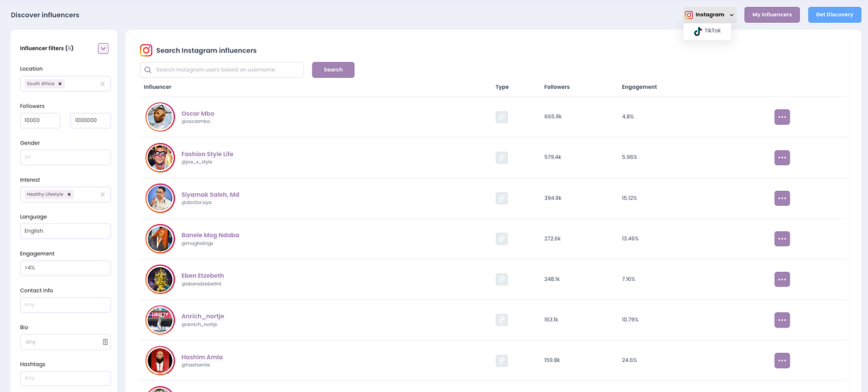Click the Hashtags filter input
Screen dimensions: 868x392
[65, 378]
